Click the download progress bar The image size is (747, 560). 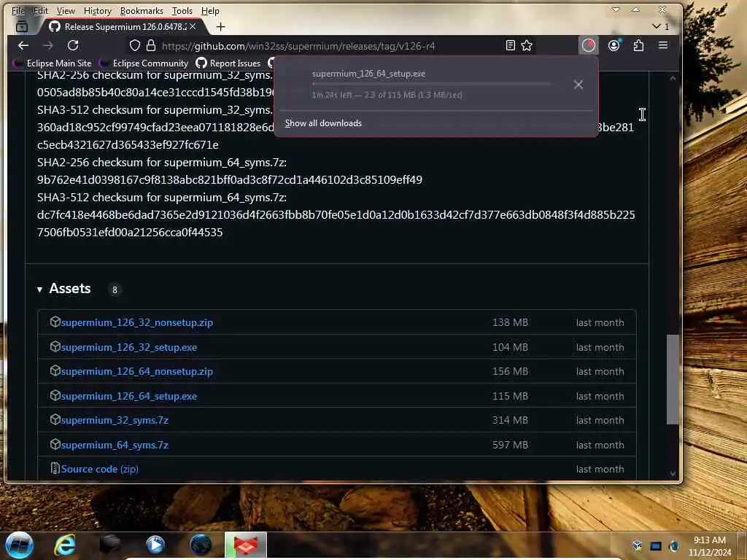click(x=431, y=84)
